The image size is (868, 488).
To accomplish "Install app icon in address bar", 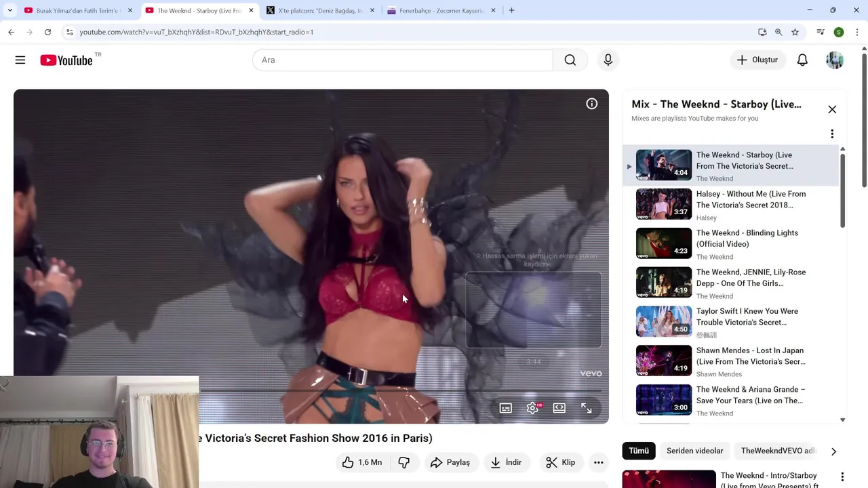I will pos(762,32).
